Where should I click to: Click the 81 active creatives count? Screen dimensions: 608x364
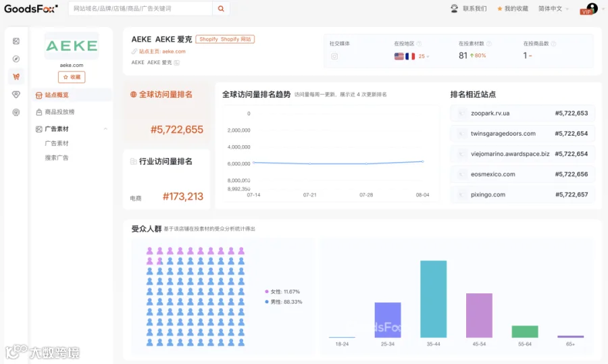coord(463,55)
